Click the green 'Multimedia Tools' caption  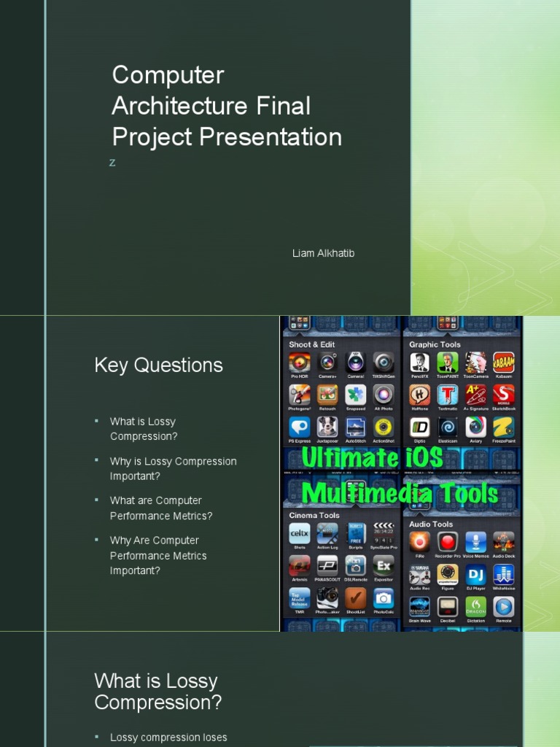point(400,493)
